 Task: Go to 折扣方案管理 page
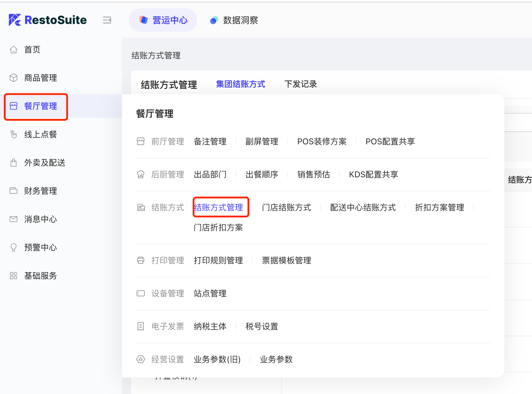point(439,207)
